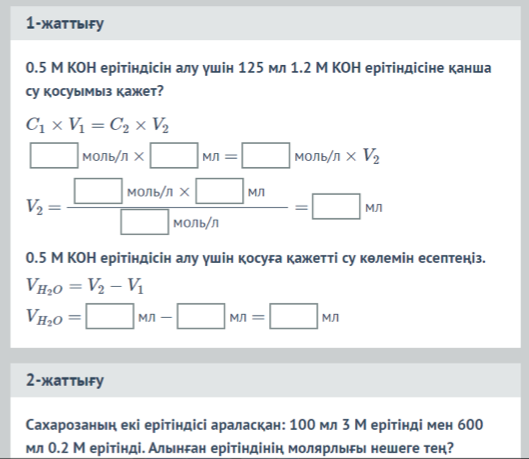The height and width of the screenshot is (459, 529).
Task: Click the C1 × V1 = C2 × V2 formula
Action: (x=97, y=125)
